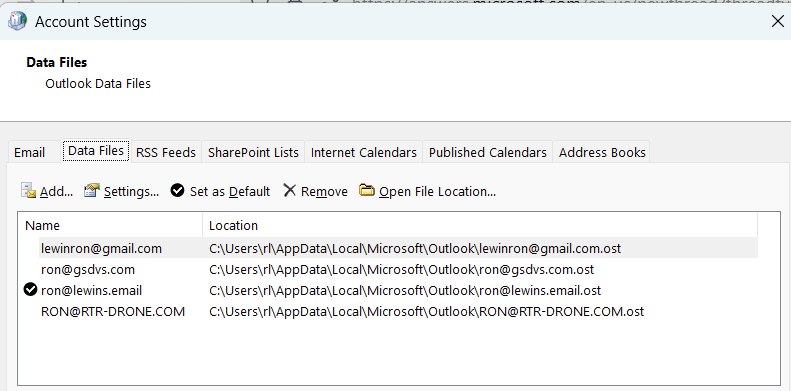This screenshot has width=791, height=391.
Task: Click the Settings properties icon
Action: pyautogui.click(x=92, y=191)
